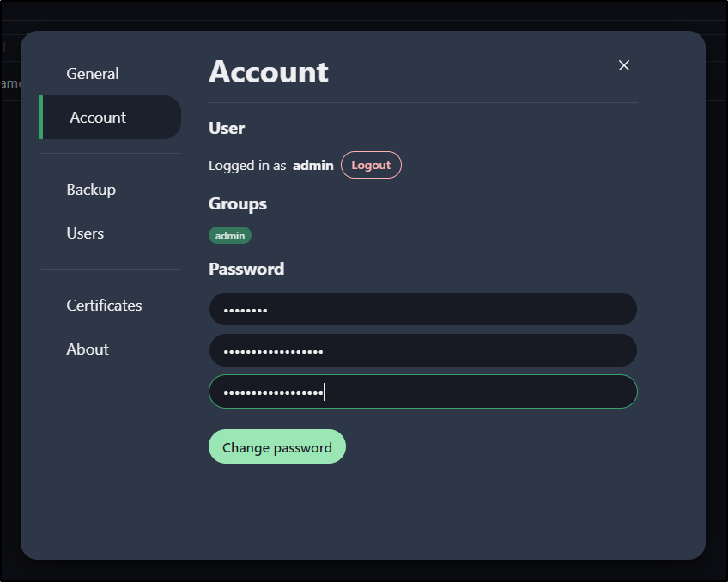This screenshot has width=728, height=582.
Task: Go to the Certificates section
Action: (x=104, y=306)
